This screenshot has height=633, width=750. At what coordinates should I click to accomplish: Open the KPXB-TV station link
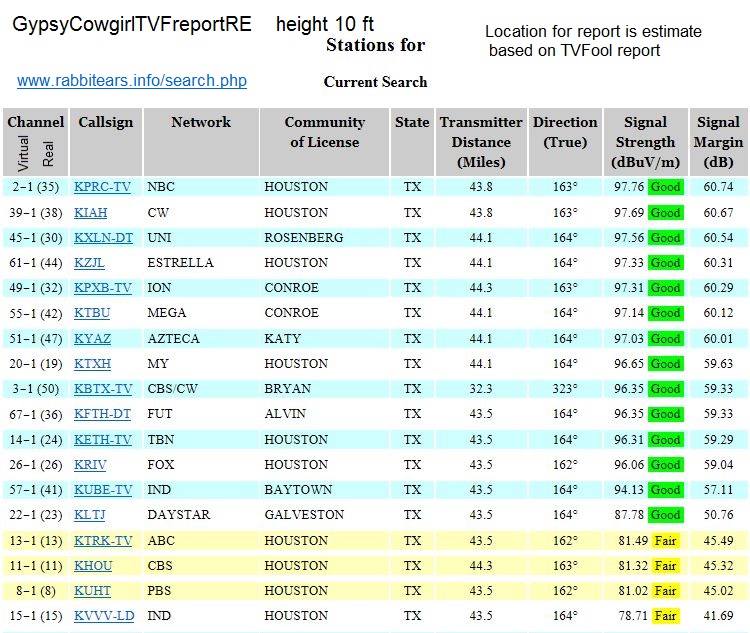[x=102, y=288]
